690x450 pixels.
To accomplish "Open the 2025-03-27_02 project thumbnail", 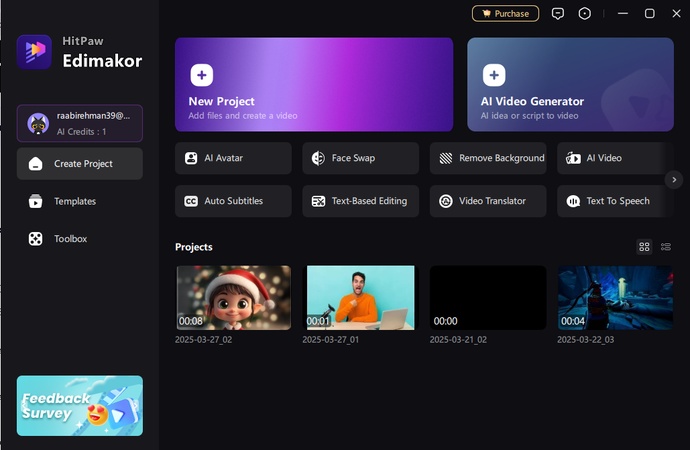I will [x=233, y=298].
